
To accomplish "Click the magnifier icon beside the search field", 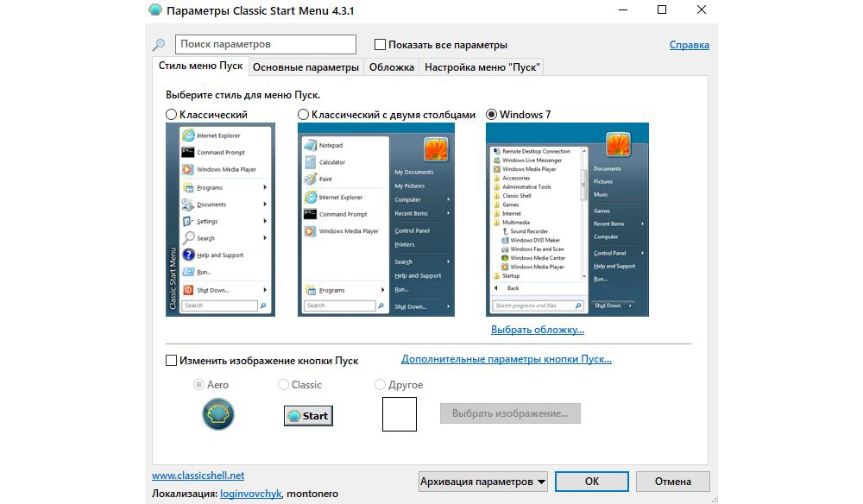I will click(x=159, y=45).
